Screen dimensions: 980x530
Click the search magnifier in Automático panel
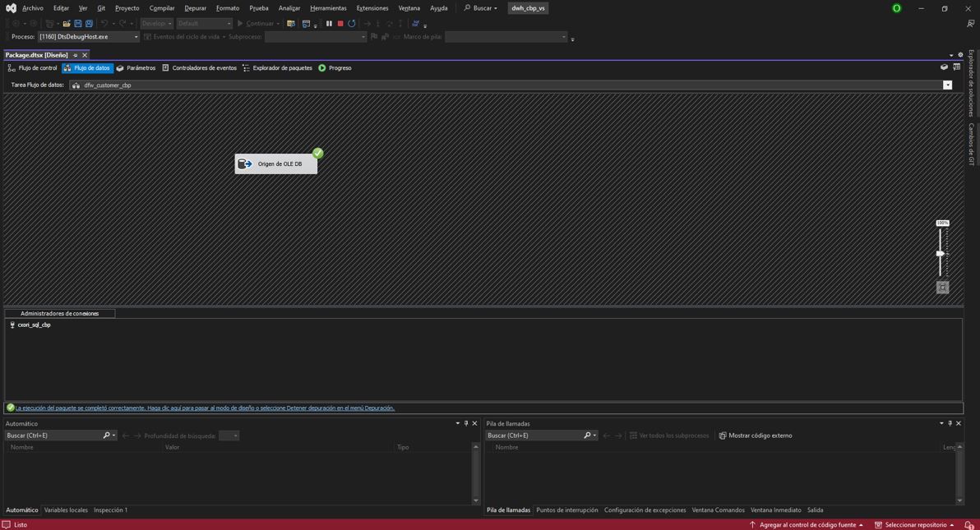(106, 436)
